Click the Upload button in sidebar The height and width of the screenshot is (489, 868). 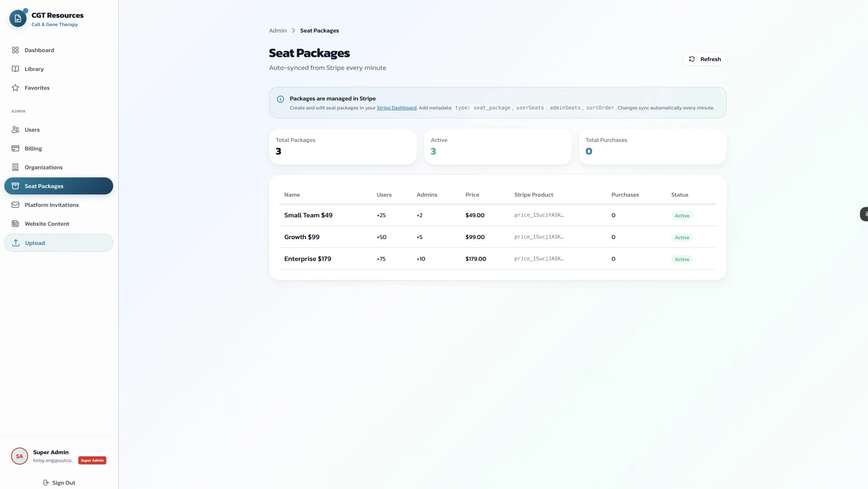pyautogui.click(x=58, y=243)
